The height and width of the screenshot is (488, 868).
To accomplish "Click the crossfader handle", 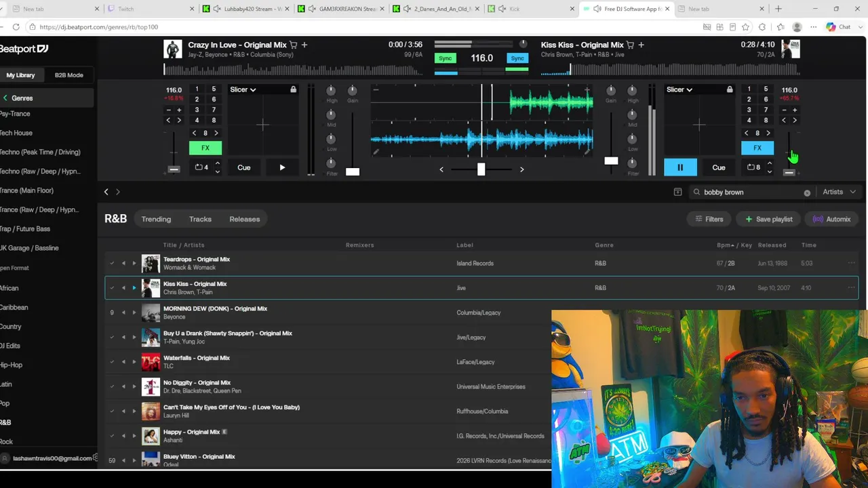I will pos(481,169).
